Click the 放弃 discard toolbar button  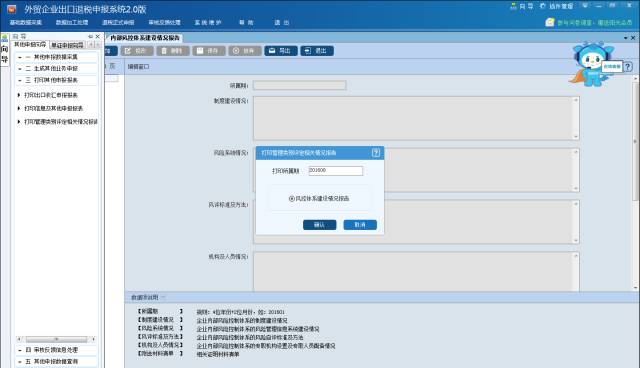coord(244,51)
